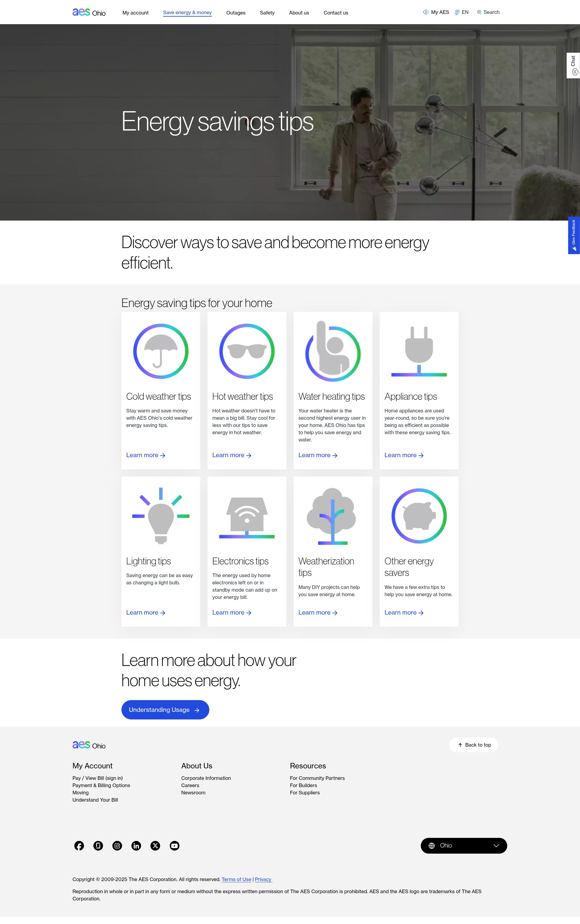
Task: Open For Community Partners link
Action: 317,778
